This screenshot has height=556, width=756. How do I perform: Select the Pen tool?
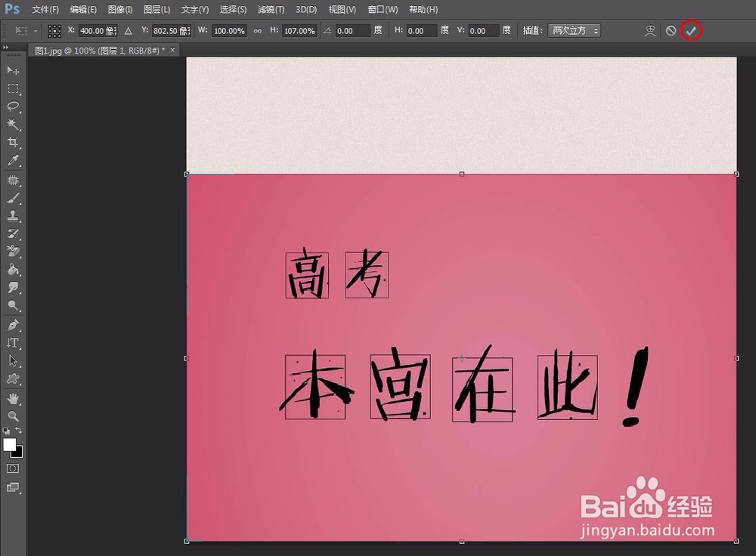coord(13,326)
